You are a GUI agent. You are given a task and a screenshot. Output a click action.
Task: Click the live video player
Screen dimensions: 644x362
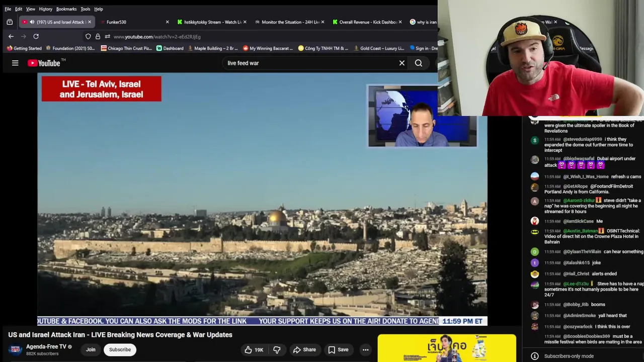[262, 200]
